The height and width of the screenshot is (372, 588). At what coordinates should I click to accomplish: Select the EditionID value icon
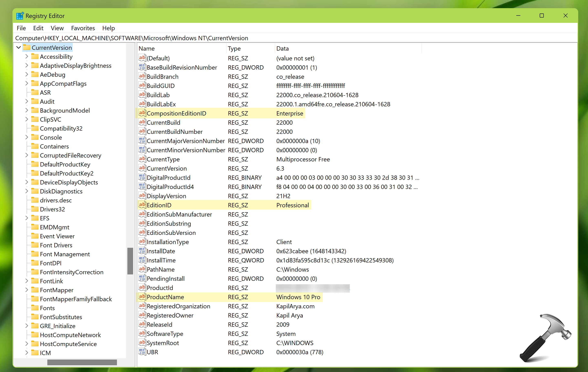(x=142, y=205)
